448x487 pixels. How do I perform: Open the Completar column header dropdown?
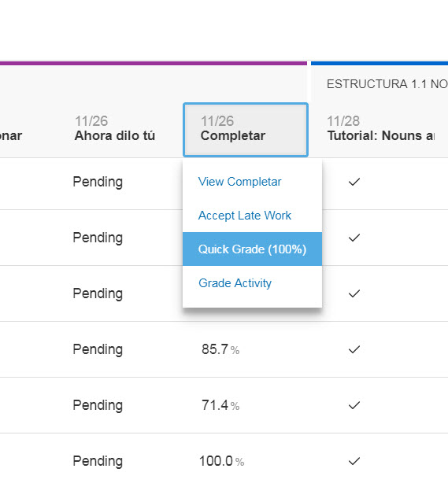246,130
